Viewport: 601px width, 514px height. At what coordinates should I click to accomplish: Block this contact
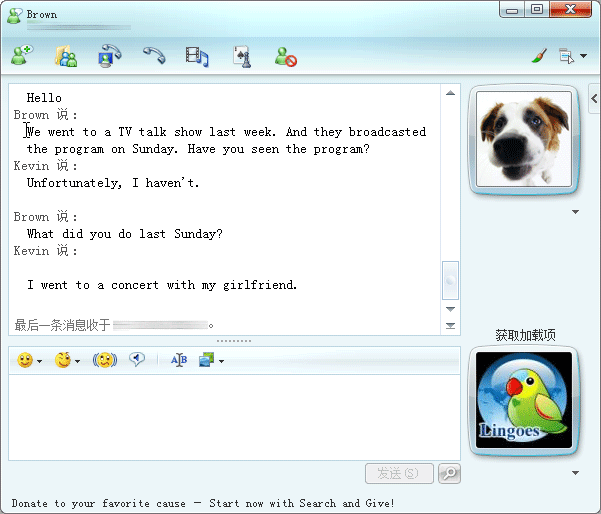286,56
